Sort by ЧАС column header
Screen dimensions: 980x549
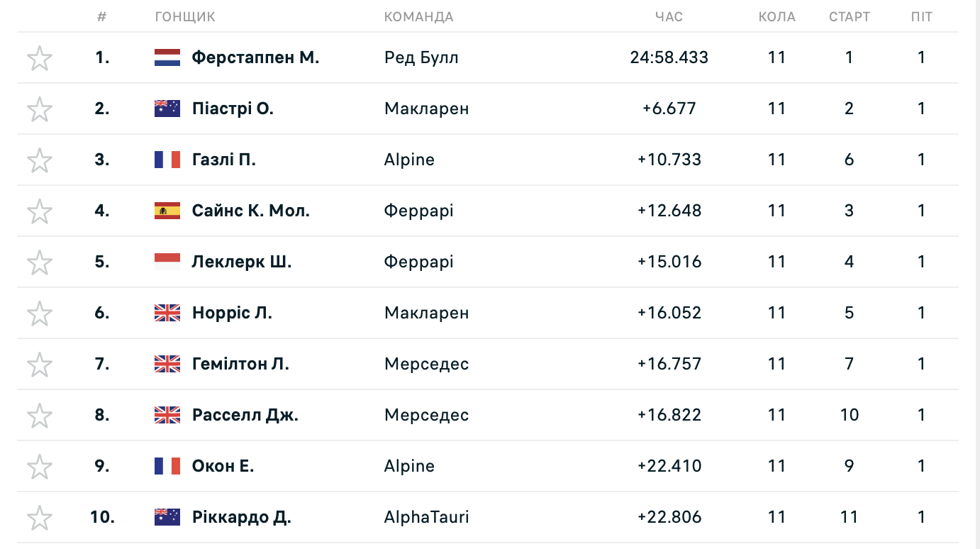[669, 16]
